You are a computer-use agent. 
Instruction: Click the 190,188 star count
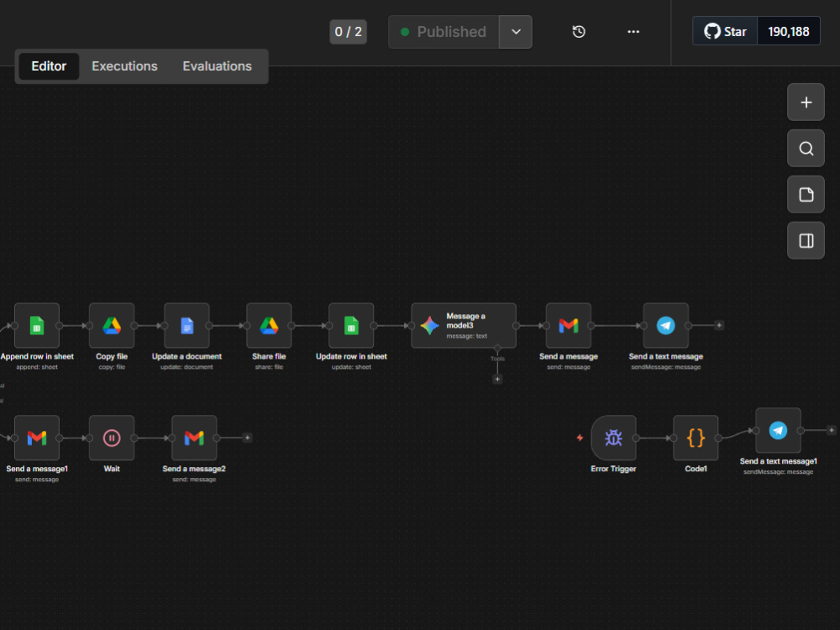click(x=789, y=31)
